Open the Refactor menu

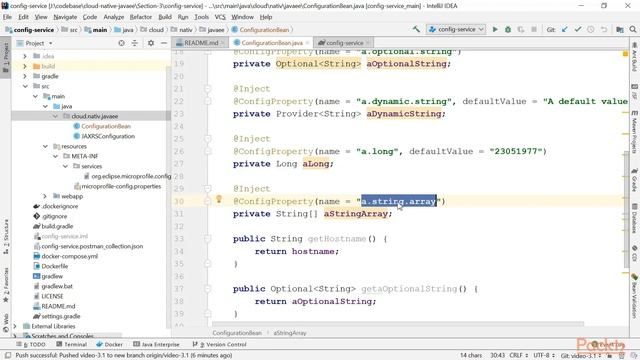141,17
